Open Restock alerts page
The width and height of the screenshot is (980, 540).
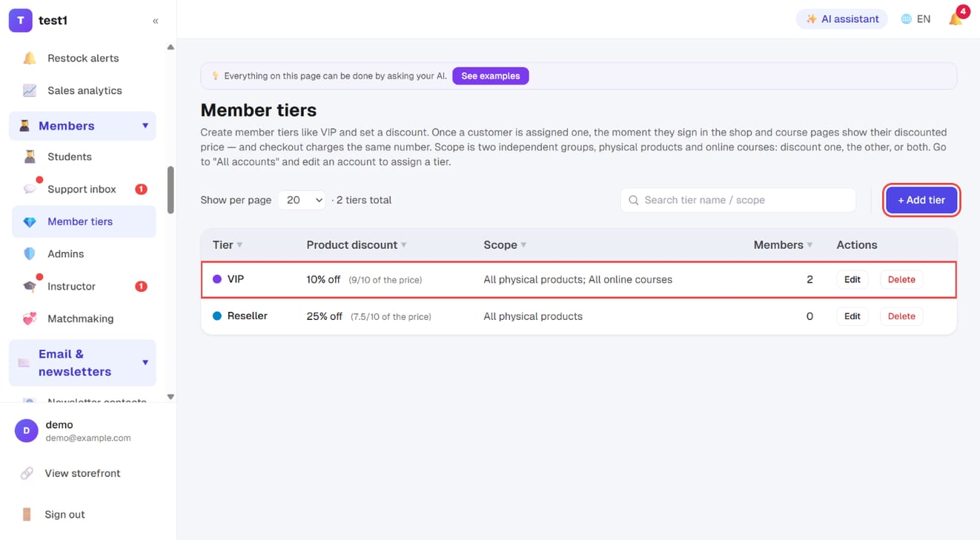pos(83,59)
